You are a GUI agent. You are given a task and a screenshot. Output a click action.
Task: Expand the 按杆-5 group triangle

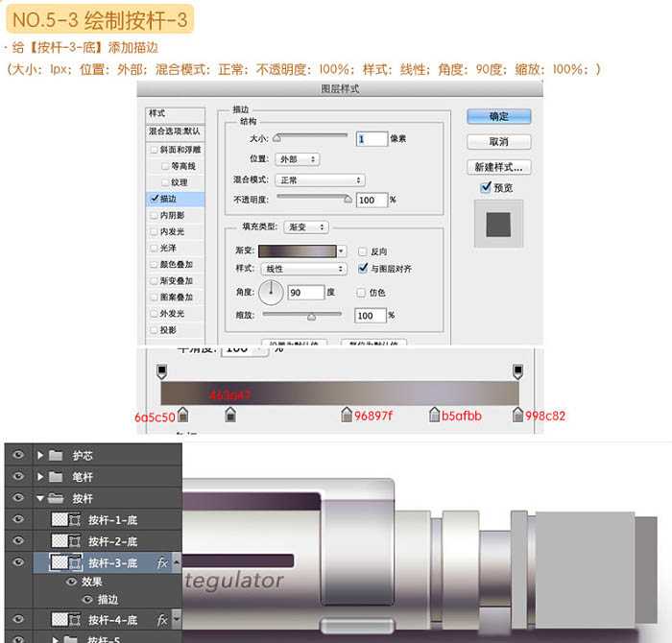(56, 639)
